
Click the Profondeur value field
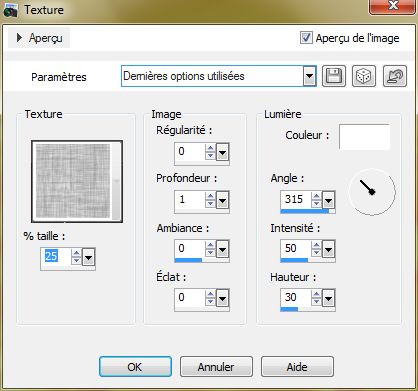click(x=189, y=200)
